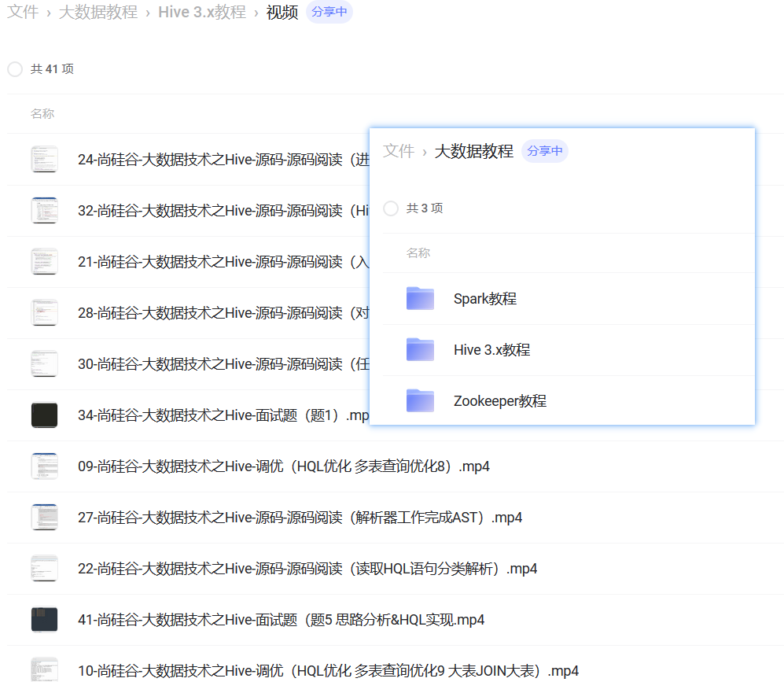Click thumbnail of video 27 源码阅读

pyautogui.click(x=45, y=517)
